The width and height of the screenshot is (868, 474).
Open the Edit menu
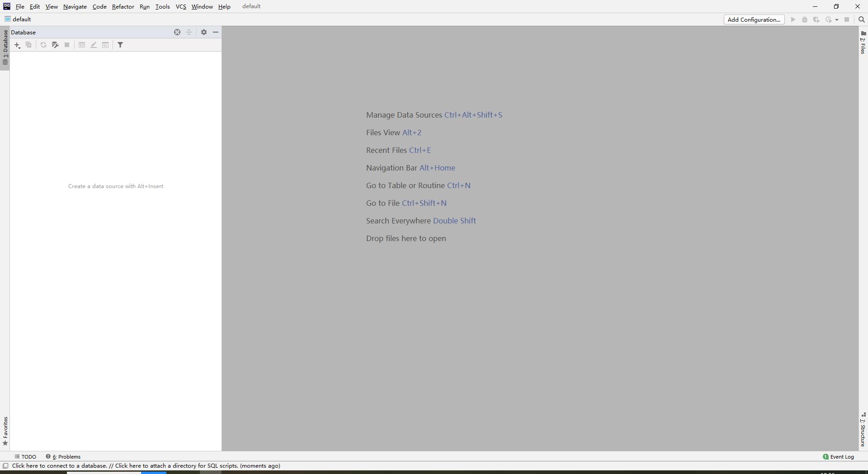point(35,6)
